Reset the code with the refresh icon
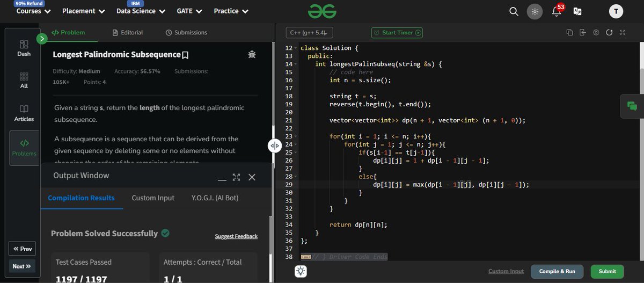 pos(609,33)
